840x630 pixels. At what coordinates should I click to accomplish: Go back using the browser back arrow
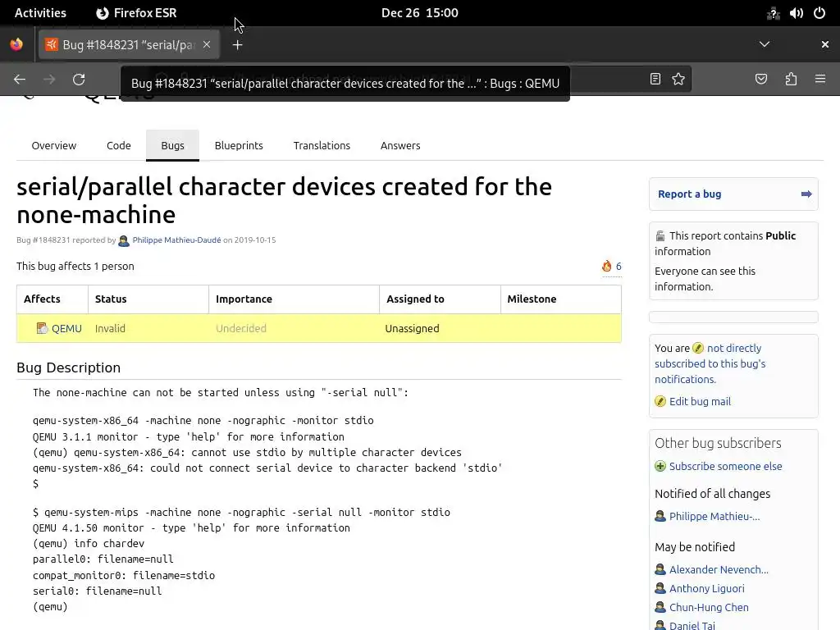tap(20, 80)
